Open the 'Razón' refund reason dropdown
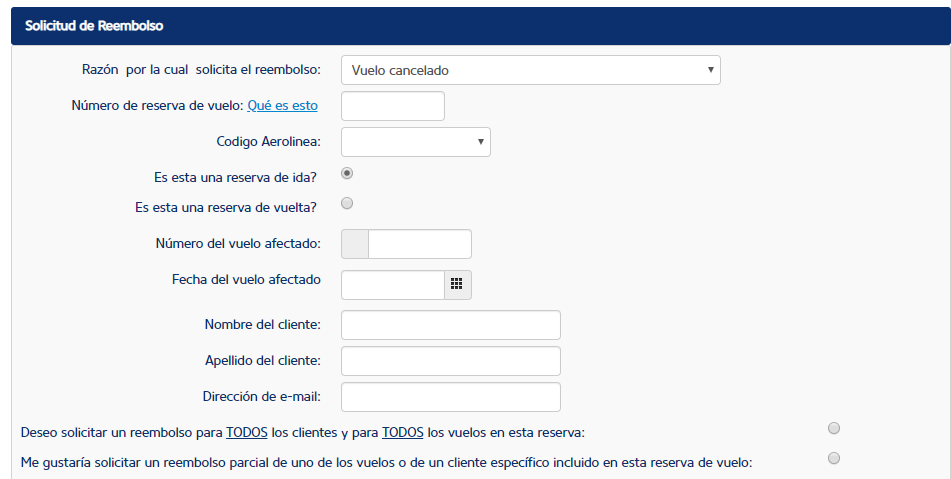 pos(531,70)
